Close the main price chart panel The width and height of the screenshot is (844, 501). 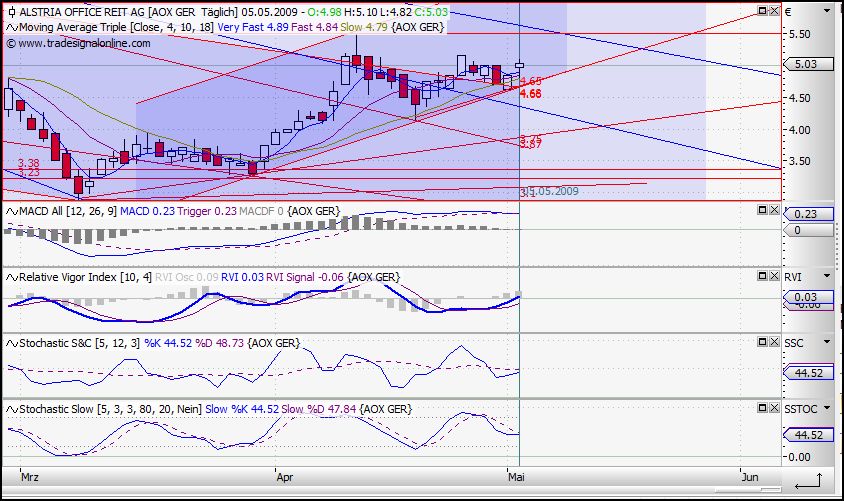point(774,11)
